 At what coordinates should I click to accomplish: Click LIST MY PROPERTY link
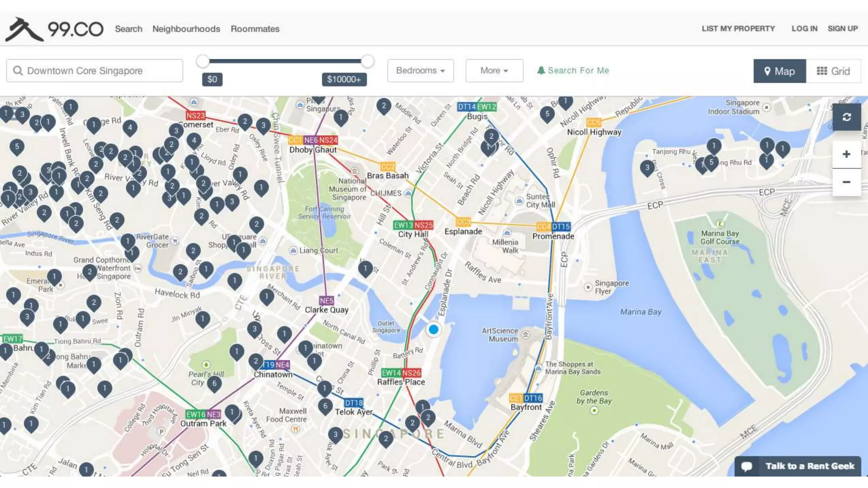coord(738,28)
